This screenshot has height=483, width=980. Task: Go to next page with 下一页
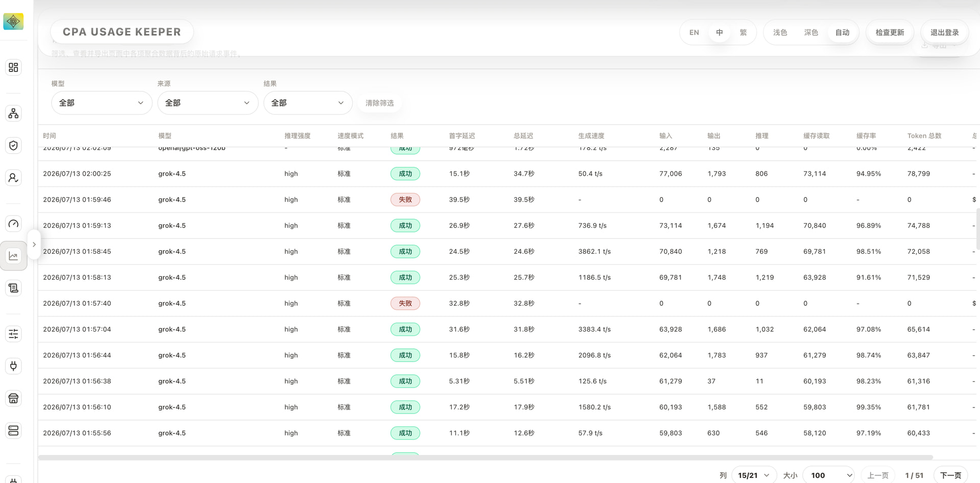pos(950,475)
